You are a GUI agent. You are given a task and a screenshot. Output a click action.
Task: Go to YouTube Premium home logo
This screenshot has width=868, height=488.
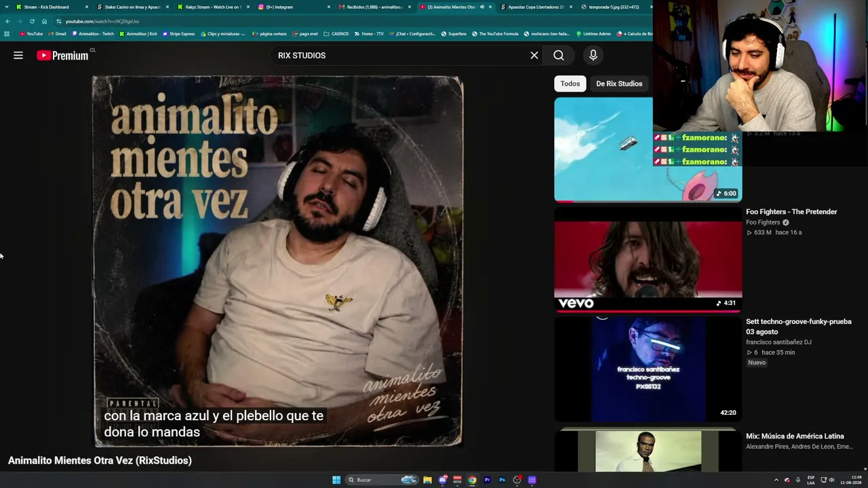62,56
